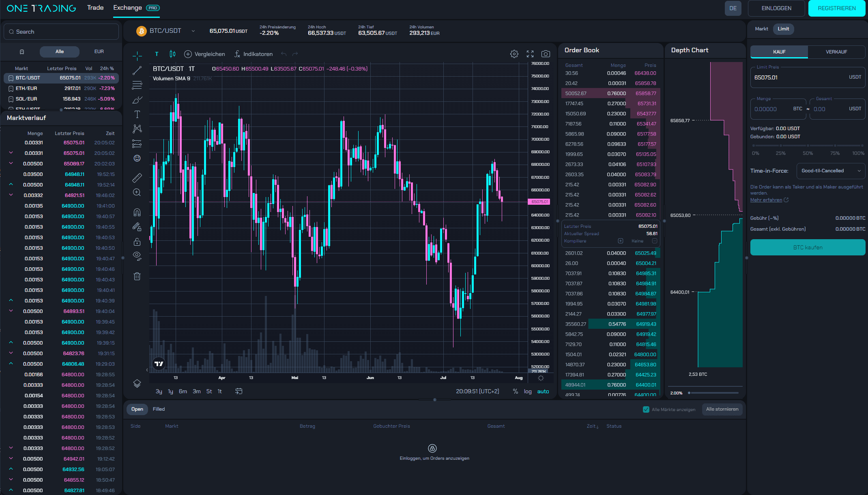Viewport: 868px width, 495px height.
Task: Focus the Limit Preis input field
Action: click(808, 77)
